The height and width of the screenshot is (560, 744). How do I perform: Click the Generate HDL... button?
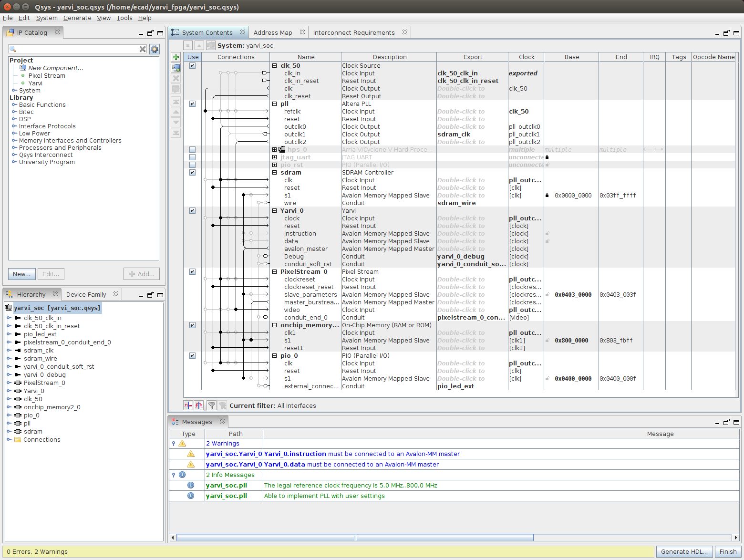pos(684,551)
